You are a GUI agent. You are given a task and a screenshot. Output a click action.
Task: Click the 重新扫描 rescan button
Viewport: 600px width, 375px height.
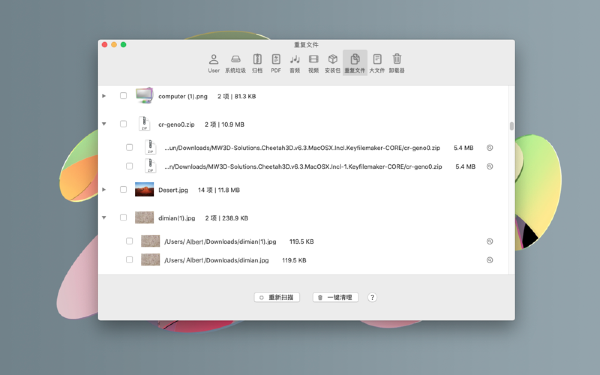[x=277, y=297]
